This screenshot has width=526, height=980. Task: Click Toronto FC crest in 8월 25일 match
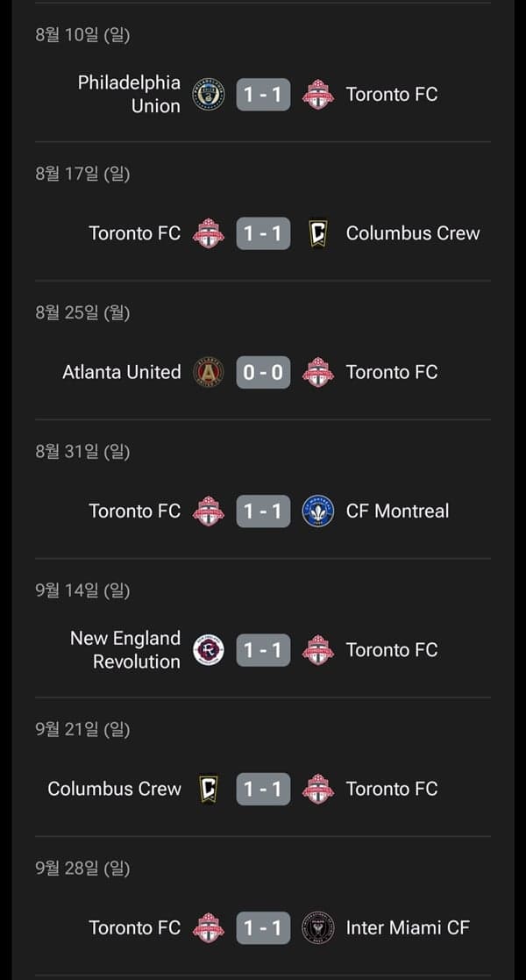pos(318,372)
